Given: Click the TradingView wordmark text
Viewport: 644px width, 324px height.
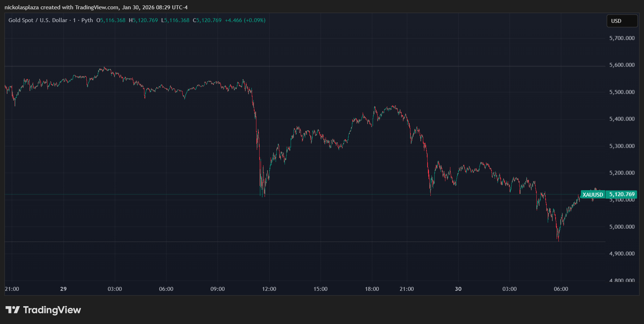Looking at the screenshot, I should [x=52, y=310].
